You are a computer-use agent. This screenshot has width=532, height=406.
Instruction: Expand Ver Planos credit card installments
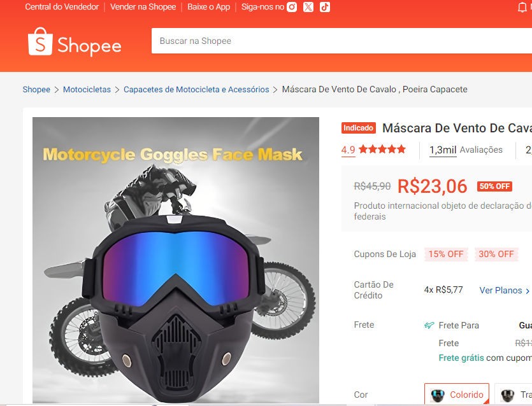(x=505, y=290)
